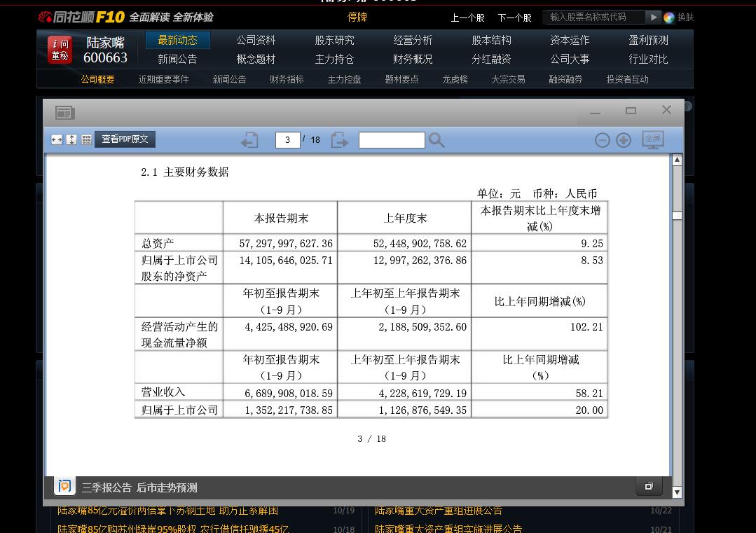The image size is (756, 533).
Task: Click the 下一个股 link
Action: pyautogui.click(x=514, y=18)
